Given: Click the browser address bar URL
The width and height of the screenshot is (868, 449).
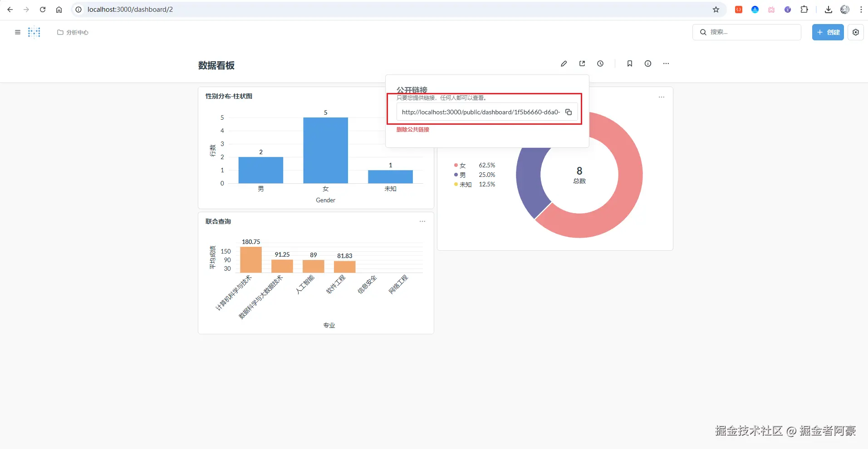Looking at the screenshot, I should pos(130,10).
